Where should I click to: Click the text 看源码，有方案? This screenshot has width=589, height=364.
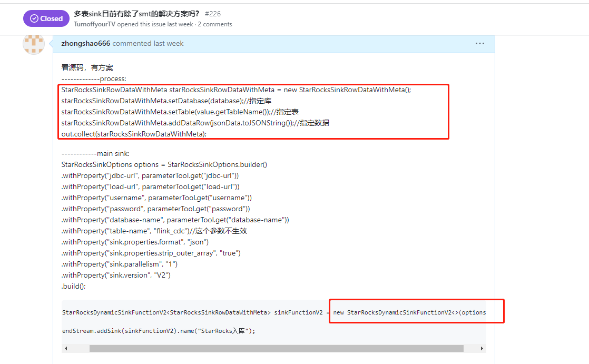tap(87, 67)
